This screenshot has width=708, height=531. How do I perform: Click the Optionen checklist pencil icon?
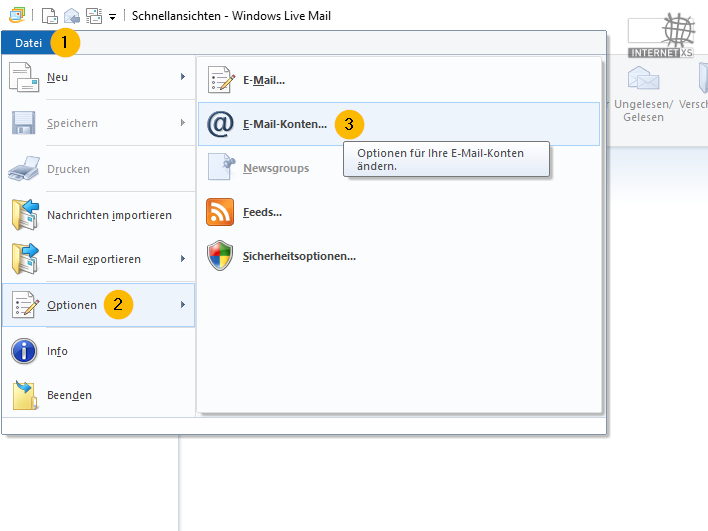pos(25,305)
